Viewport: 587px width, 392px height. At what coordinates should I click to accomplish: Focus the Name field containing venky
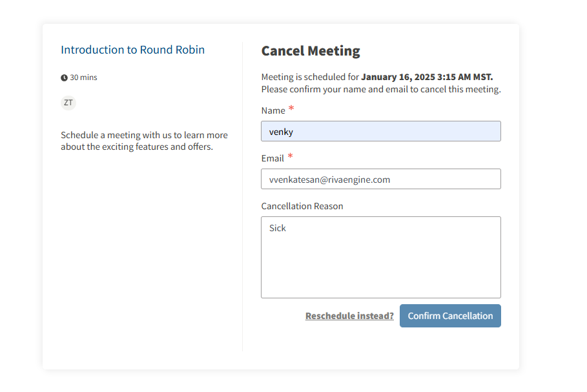pos(380,131)
